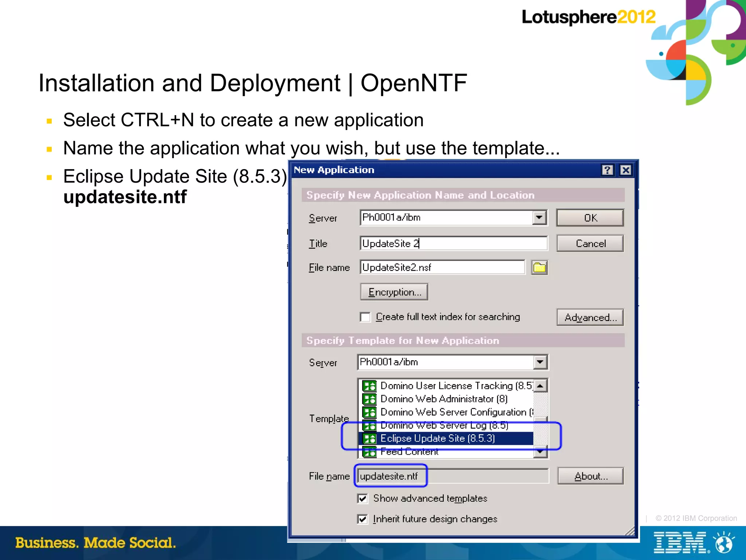
Task: Open the application Server dropdown arrow
Action: click(x=539, y=218)
